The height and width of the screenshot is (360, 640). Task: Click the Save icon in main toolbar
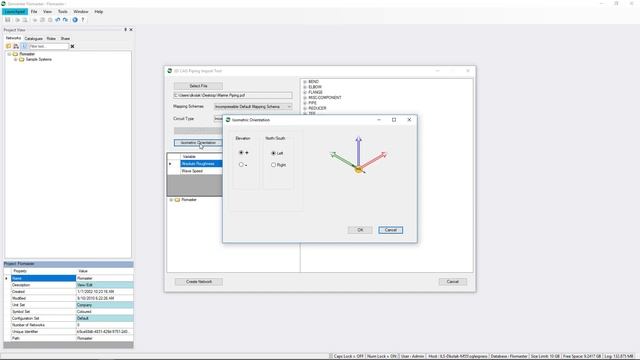pyautogui.click(x=7, y=20)
